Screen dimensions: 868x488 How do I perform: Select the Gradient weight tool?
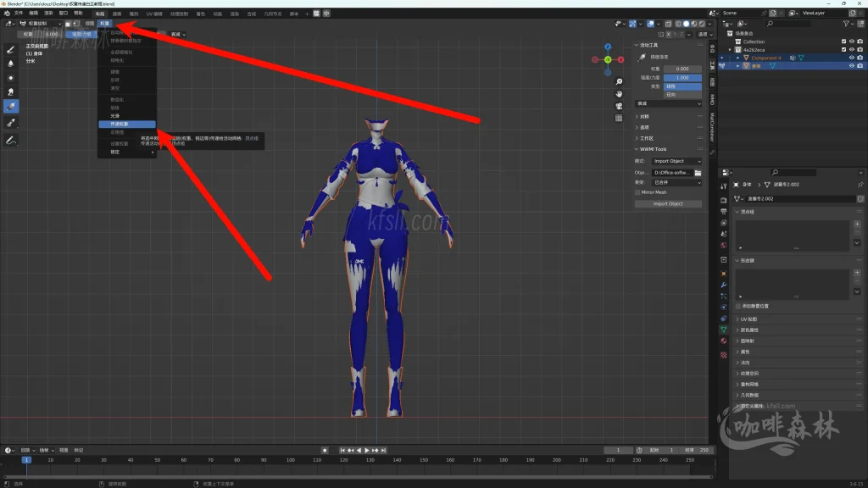point(10,107)
